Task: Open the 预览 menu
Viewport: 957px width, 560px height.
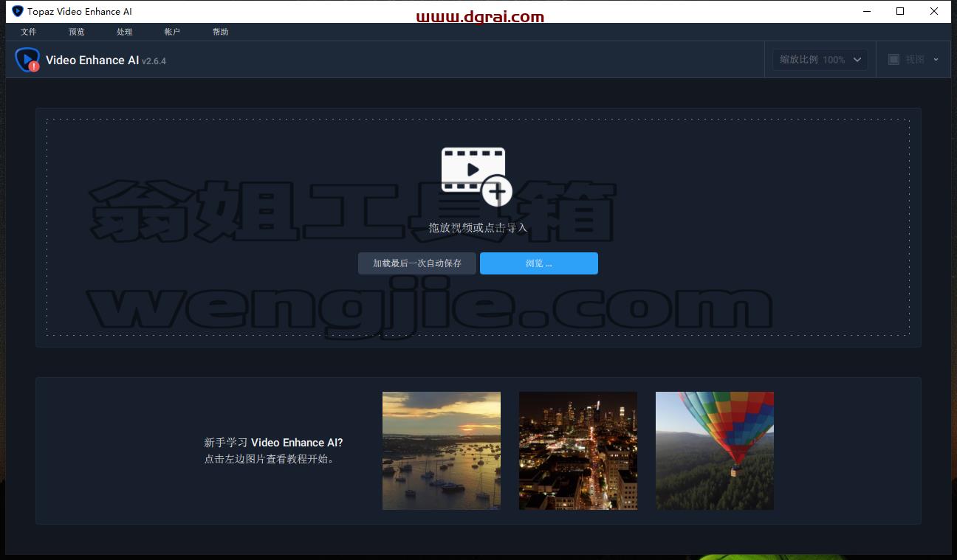Action: [77, 32]
